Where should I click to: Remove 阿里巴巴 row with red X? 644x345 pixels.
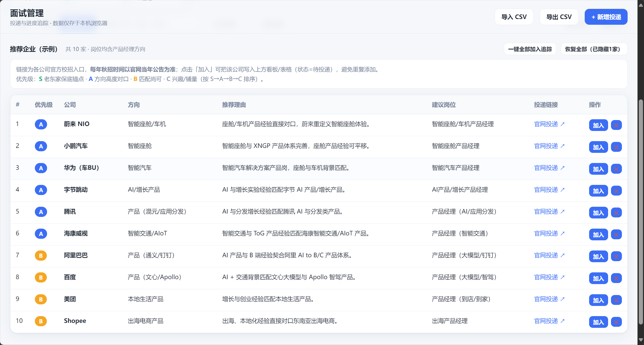coord(616,256)
